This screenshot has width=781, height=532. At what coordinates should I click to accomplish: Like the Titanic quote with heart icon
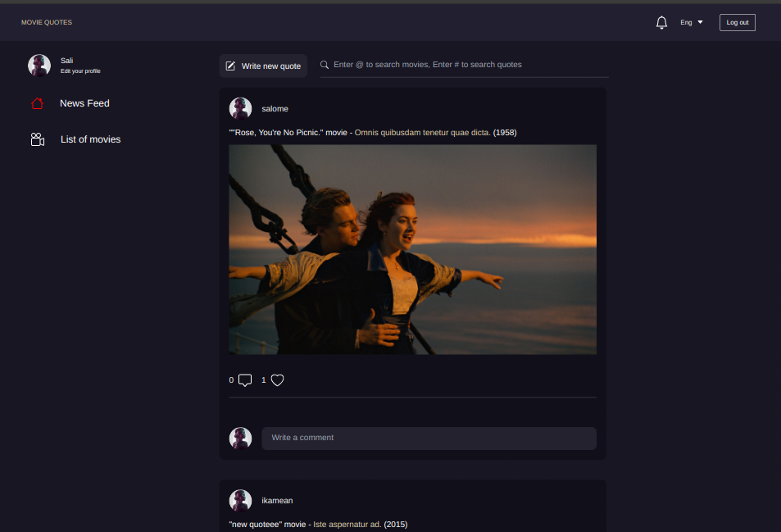point(277,380)
